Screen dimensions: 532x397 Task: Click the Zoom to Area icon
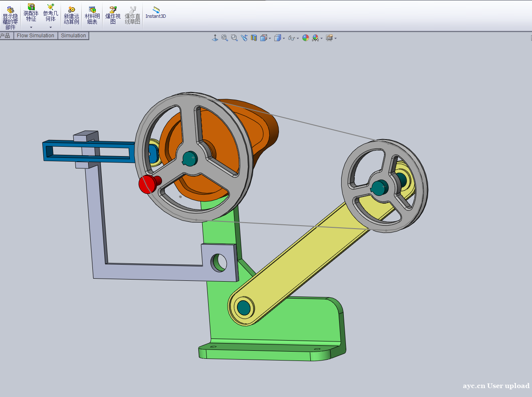point(234,38)
